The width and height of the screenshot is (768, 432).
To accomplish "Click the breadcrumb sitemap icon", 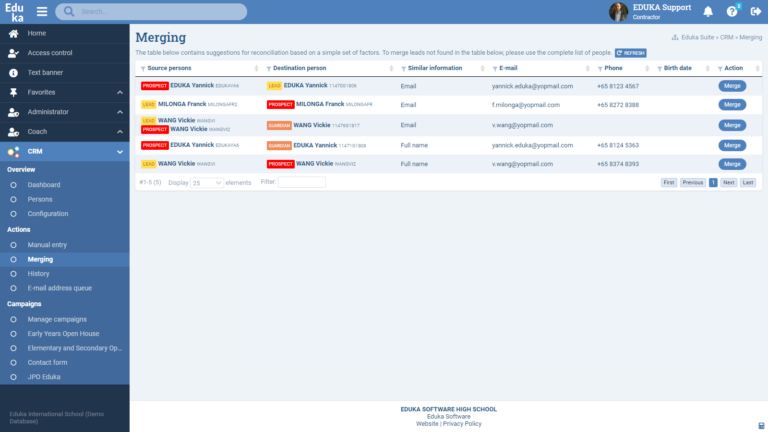I will point(675,37).
